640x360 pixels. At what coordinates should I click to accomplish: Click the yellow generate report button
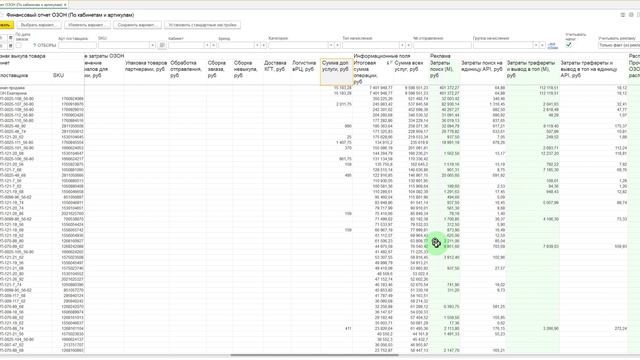click(6, 25)
